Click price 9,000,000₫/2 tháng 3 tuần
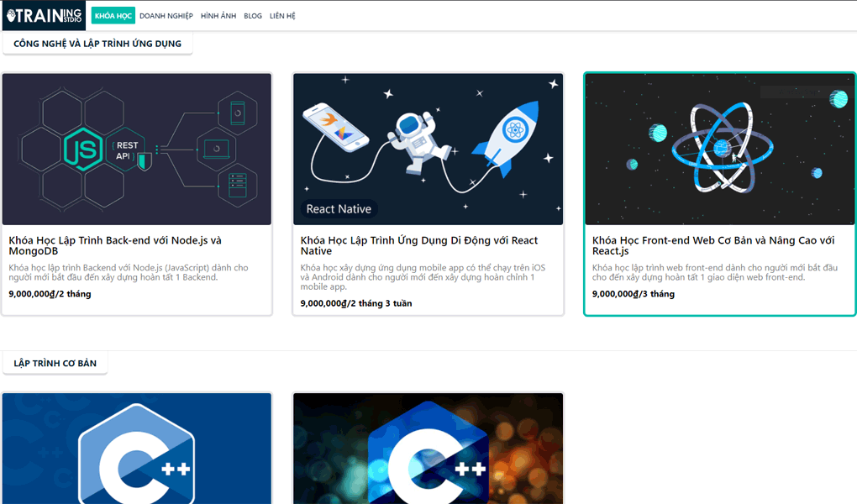 (355, 303)
